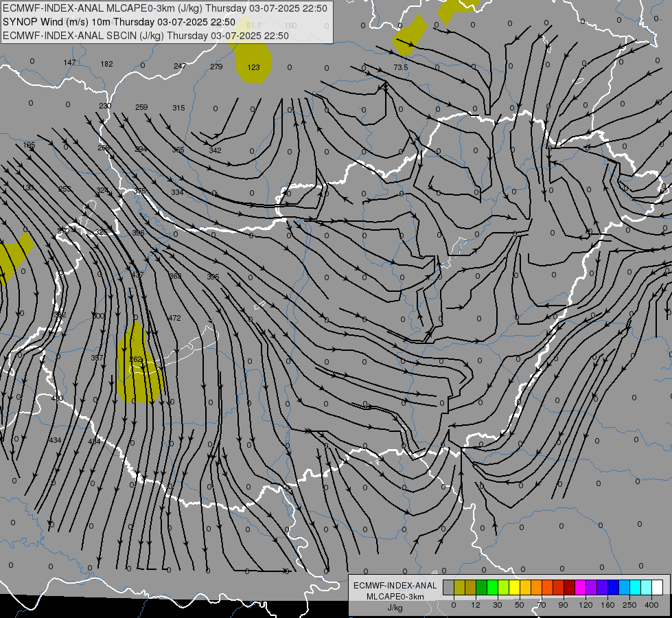Click the SYNOP Wind 10m title line

[119, 22]
